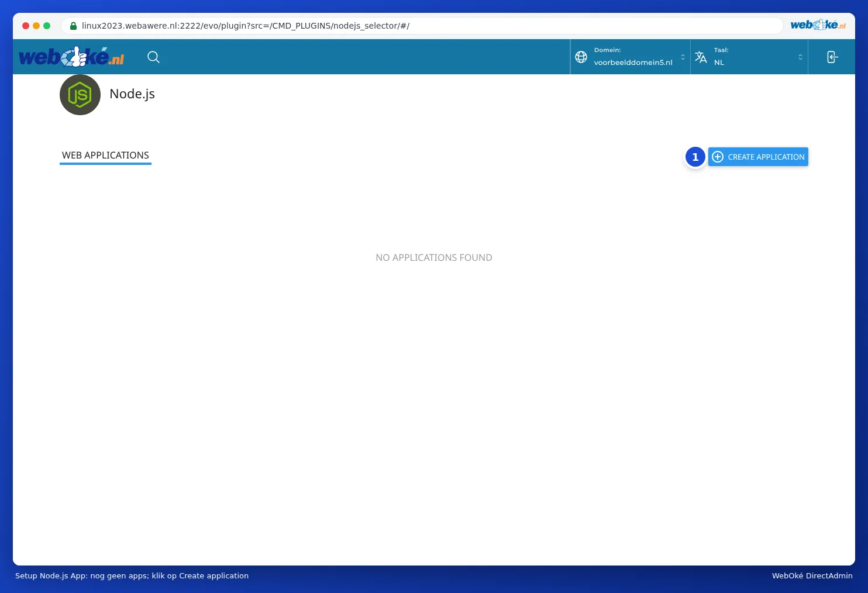
Task: Click the WebOké logo in browser bar
Action: [x=818, y=25]
